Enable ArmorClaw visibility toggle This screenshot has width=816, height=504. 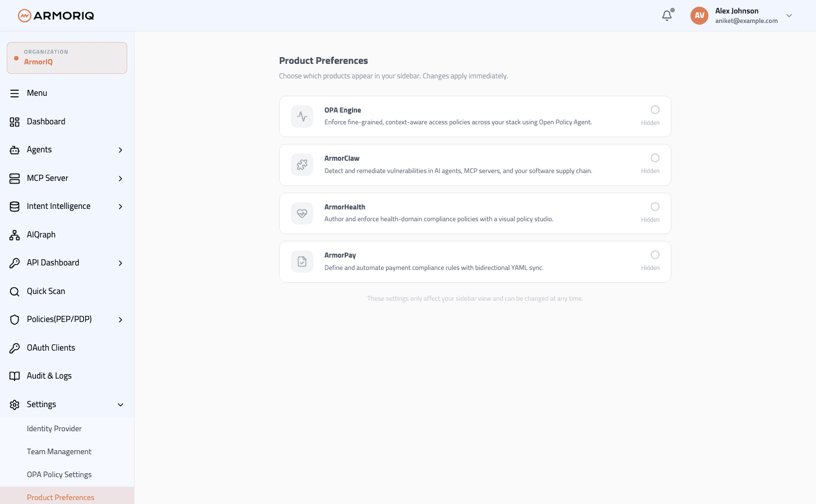tap(655, 158)
